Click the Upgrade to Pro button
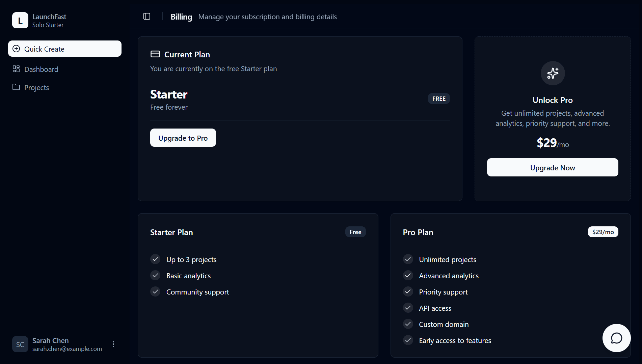Screen dimensions: 642x364 [x=183, y=138]
